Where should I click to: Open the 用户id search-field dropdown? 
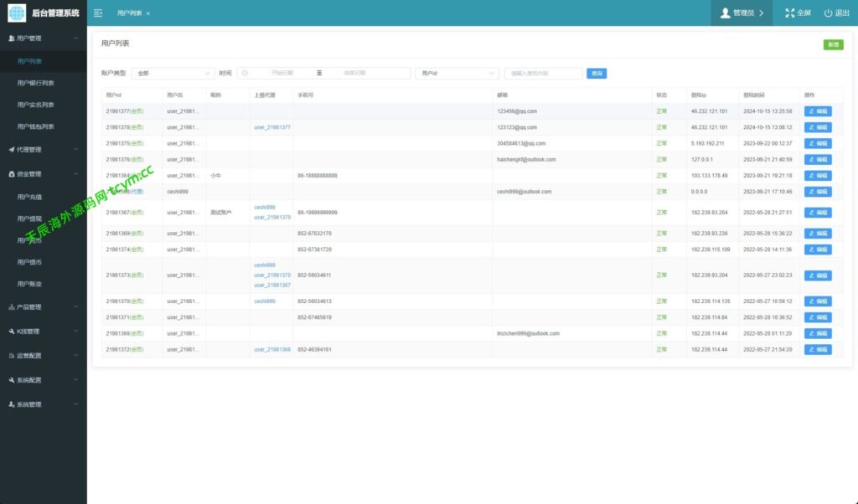(457, 74)
